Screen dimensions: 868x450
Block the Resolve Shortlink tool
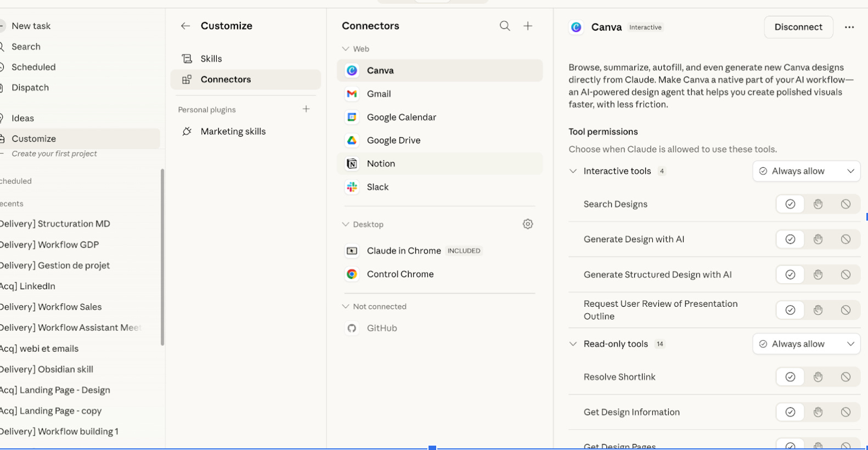pyautogui.click(x=846, y=377)
